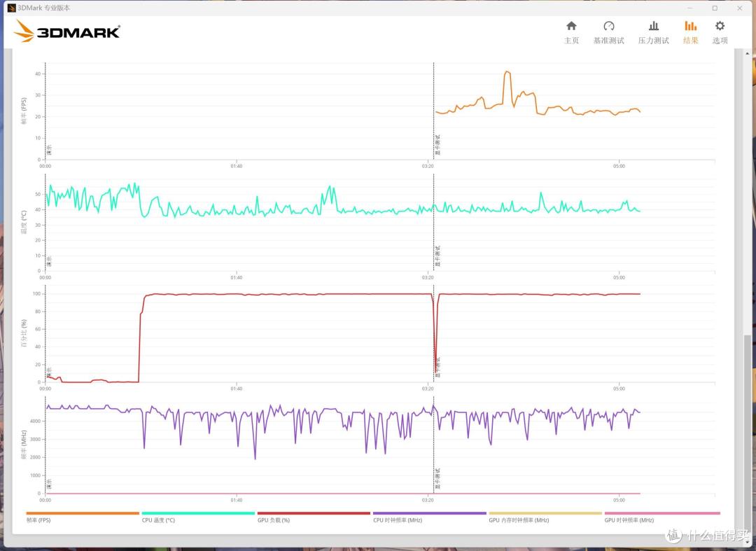This screenshot has width=756, height=551.
Task: Click the teal CPU temperature color bar
Action: click(x=198, y=513)
